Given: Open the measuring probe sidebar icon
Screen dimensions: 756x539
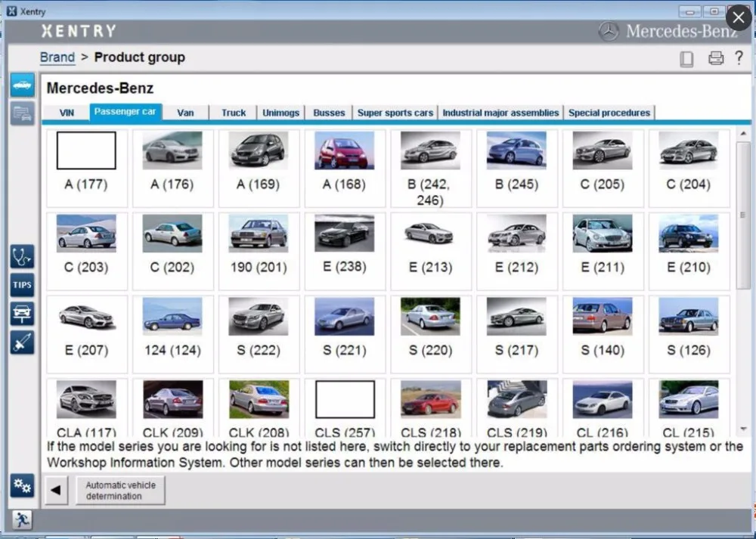Looking at the screenshot, I should 22,342.
